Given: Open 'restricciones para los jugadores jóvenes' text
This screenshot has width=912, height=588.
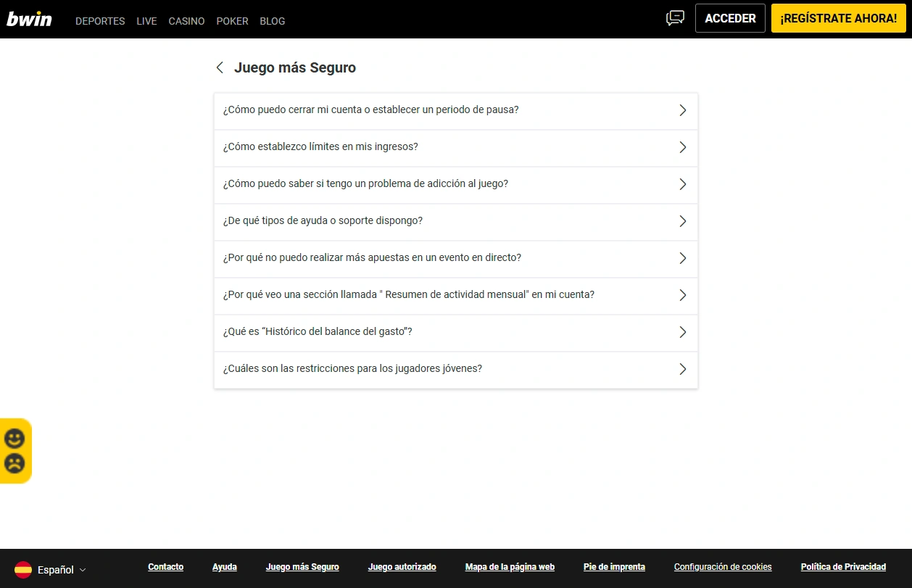Looking at the screenshot, I should [x=352, y=369].
